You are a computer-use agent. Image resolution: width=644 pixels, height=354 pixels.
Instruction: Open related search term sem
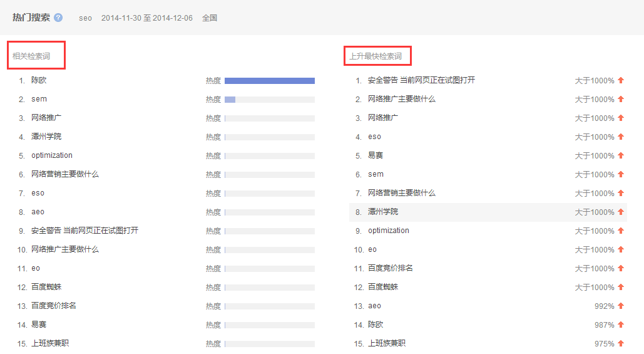pyautogui.click(x=39, y=99)
